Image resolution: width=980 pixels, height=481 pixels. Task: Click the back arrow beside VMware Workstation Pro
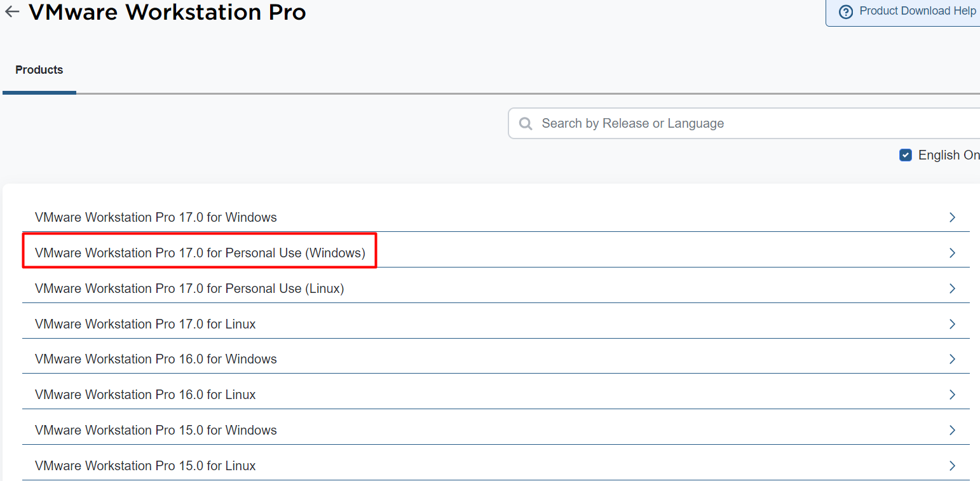pyautogui.click(x=12, y=11)
